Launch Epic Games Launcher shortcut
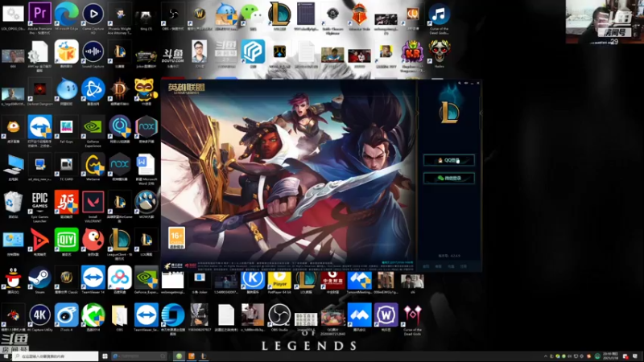644x362 pixels. [39, 203]
